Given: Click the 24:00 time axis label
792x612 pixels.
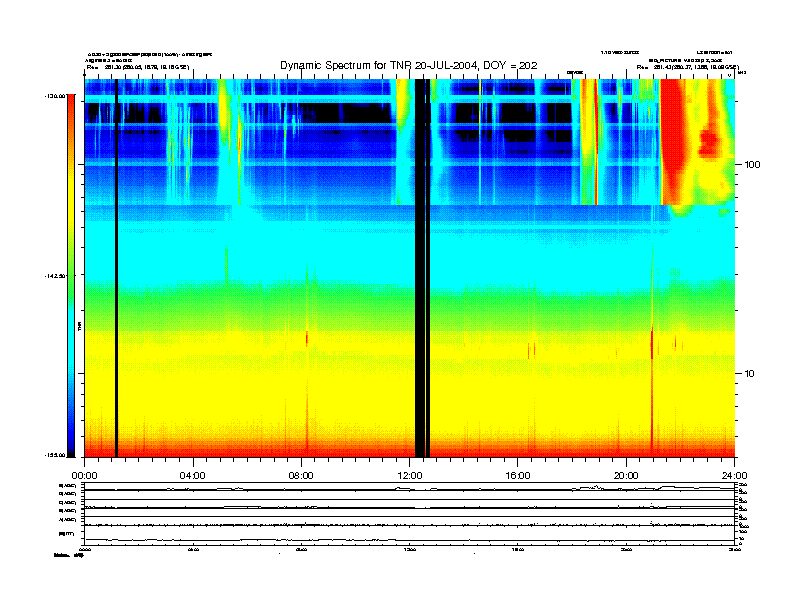Looking at the screenshot, I should [x=734, y=476].
